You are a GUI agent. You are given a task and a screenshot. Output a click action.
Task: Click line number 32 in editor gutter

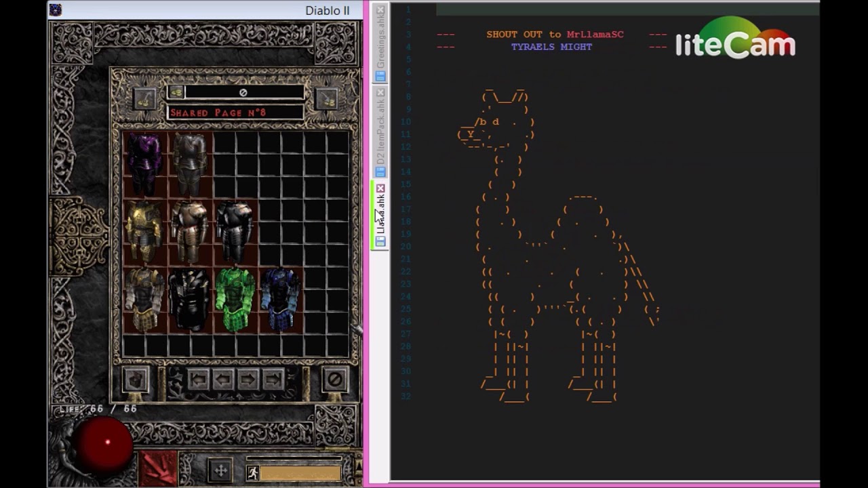coord(407,396)
